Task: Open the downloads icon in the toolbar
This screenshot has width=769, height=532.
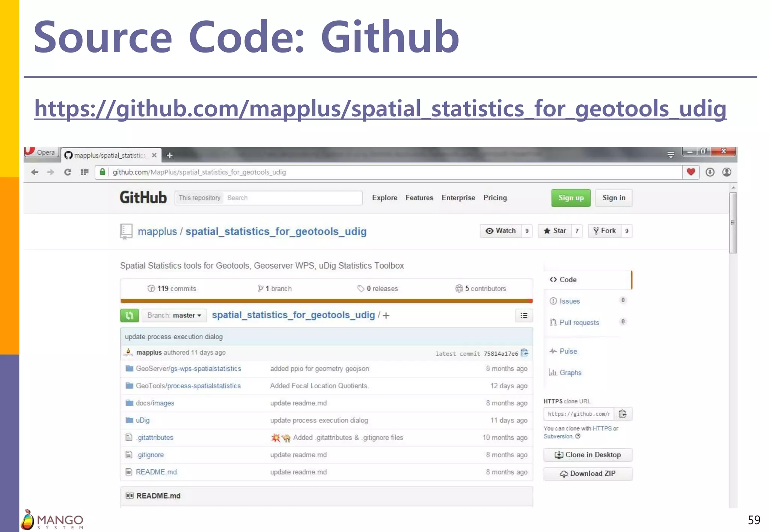Action: tap(710, 172)
